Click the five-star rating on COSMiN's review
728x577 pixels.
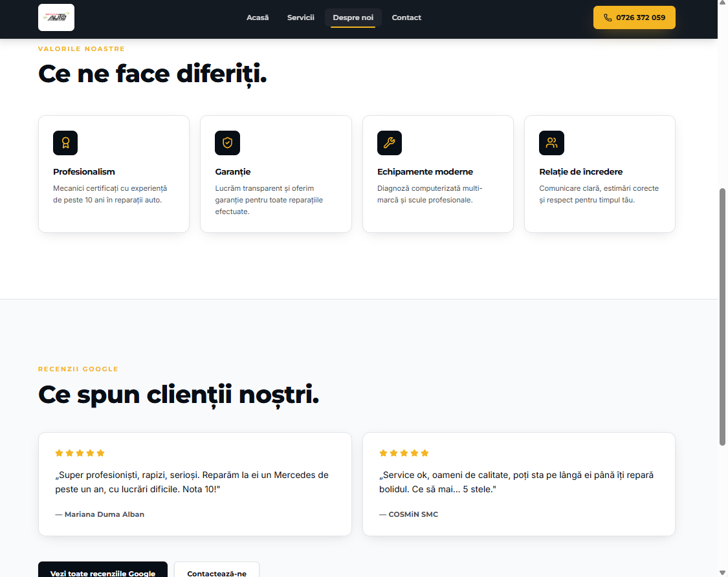pos(404,453)
